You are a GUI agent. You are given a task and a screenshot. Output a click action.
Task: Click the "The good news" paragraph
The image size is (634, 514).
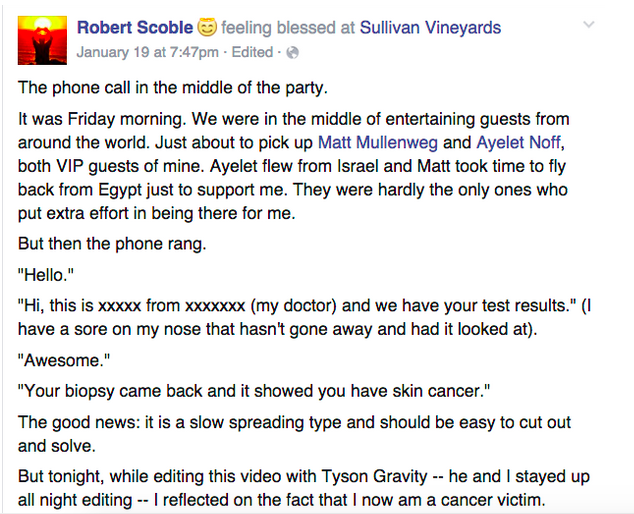(x=294, y=434)
